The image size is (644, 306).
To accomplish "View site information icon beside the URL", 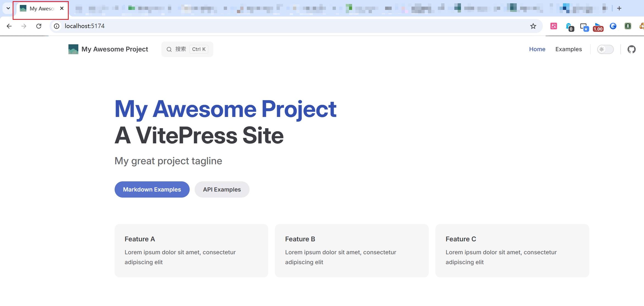I will pyautogui.click(x=57, y=26).
